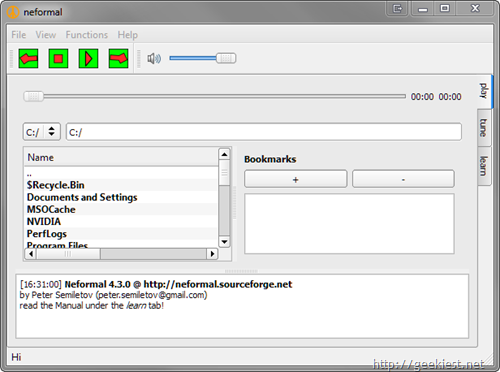Open the File menu

(19, 35)
